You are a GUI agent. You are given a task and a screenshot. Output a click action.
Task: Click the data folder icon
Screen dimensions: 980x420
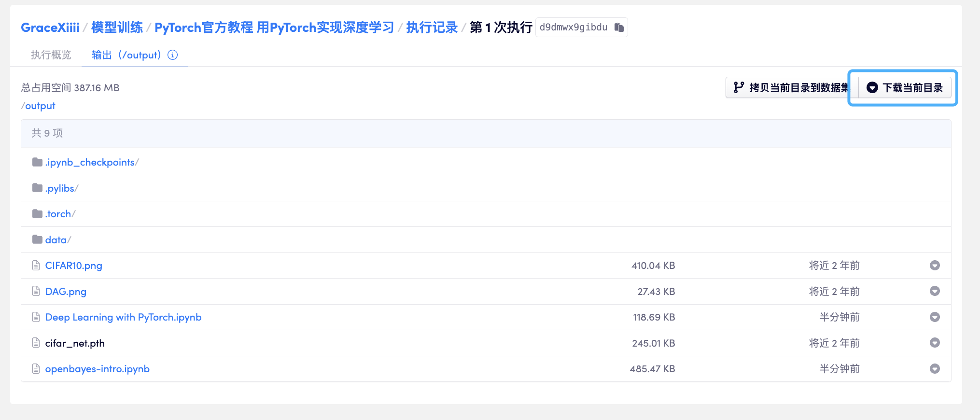[37, 240]
